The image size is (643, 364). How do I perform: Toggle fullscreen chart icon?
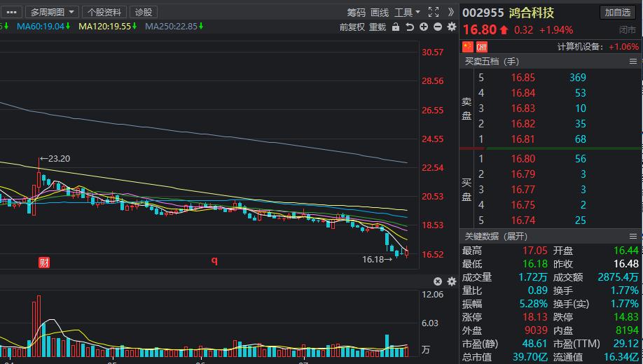pos(434,13)
